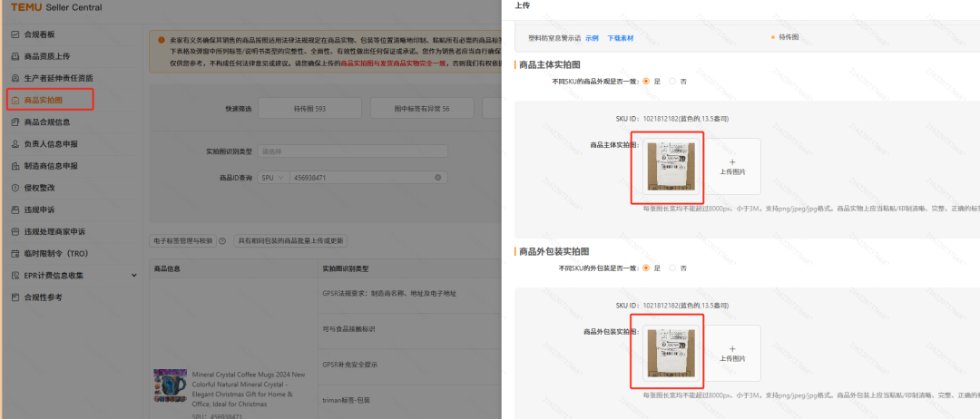The height and width of the screenshot is (419, 980).
Task: Open 临时限制令（TRO） sidebar icon
Action: tap(15, 253)
